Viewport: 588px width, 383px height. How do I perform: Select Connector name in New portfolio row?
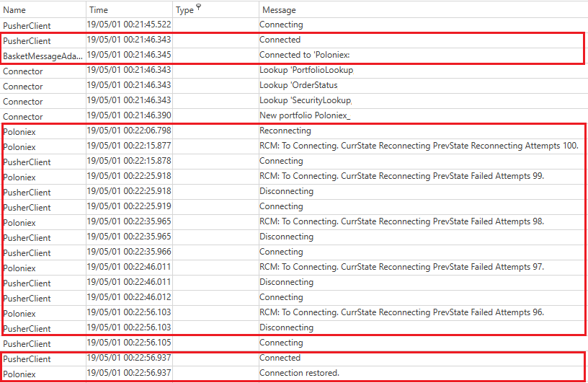point(23,117)
